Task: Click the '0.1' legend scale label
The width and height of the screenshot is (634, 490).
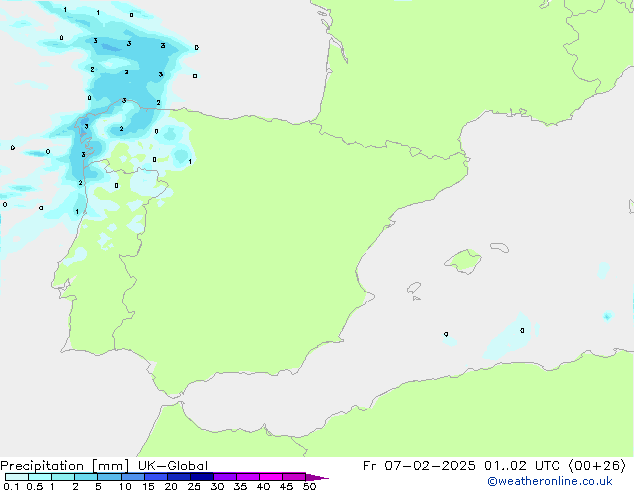Action: (11, 486)
